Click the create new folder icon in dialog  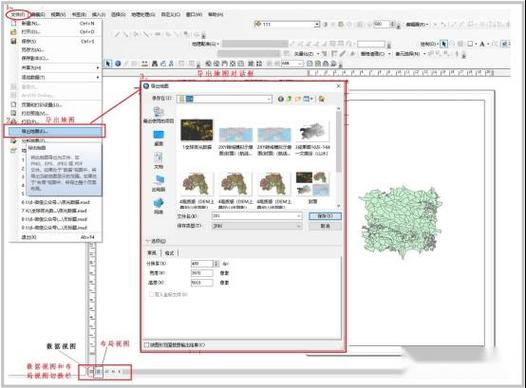pos(298,99)
